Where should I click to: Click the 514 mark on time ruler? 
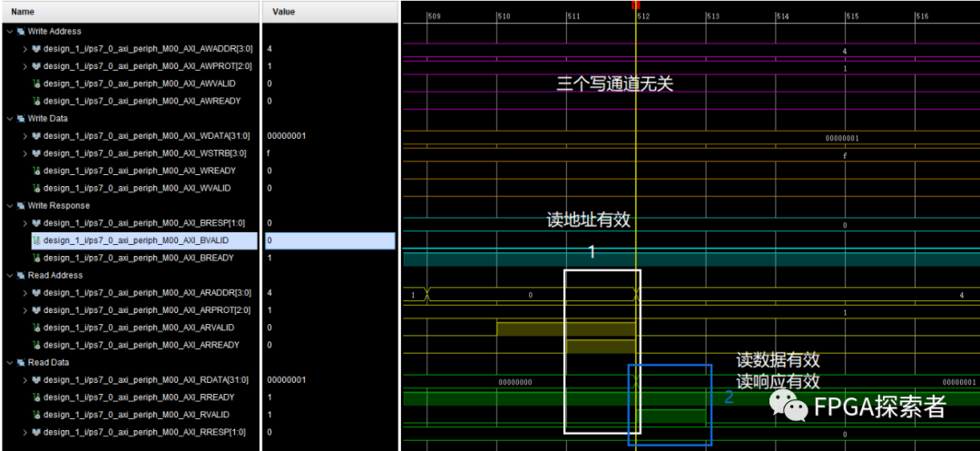tap(782, 16)
